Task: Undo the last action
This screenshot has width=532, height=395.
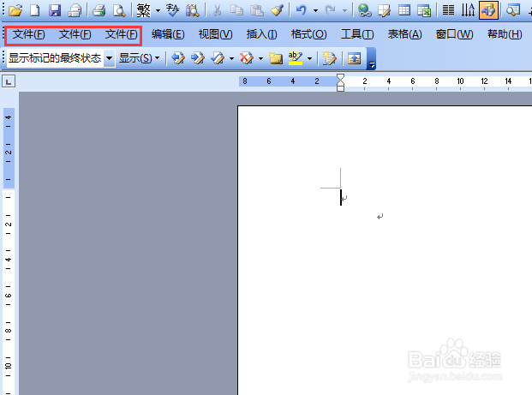Action: [x=301, y=10]
